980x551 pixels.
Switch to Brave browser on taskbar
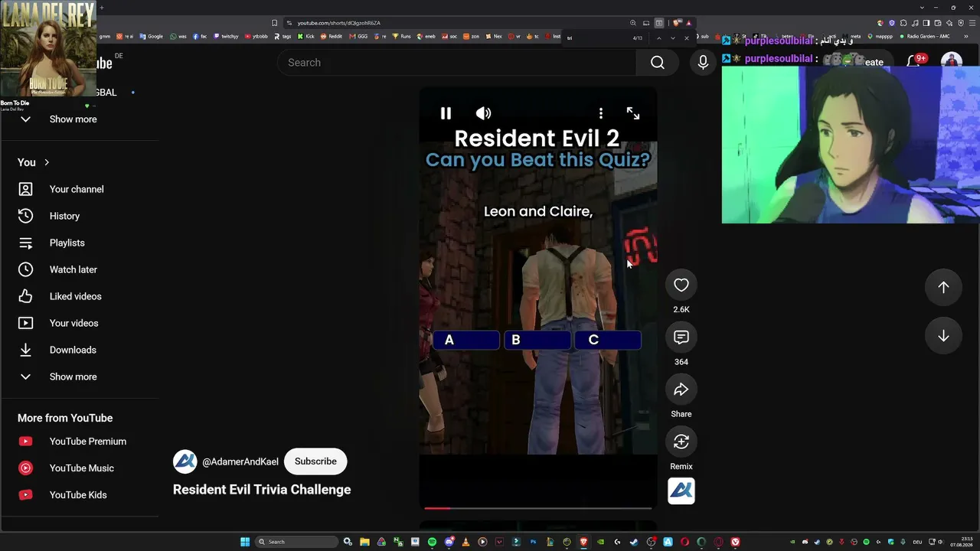tap(583, 542)
